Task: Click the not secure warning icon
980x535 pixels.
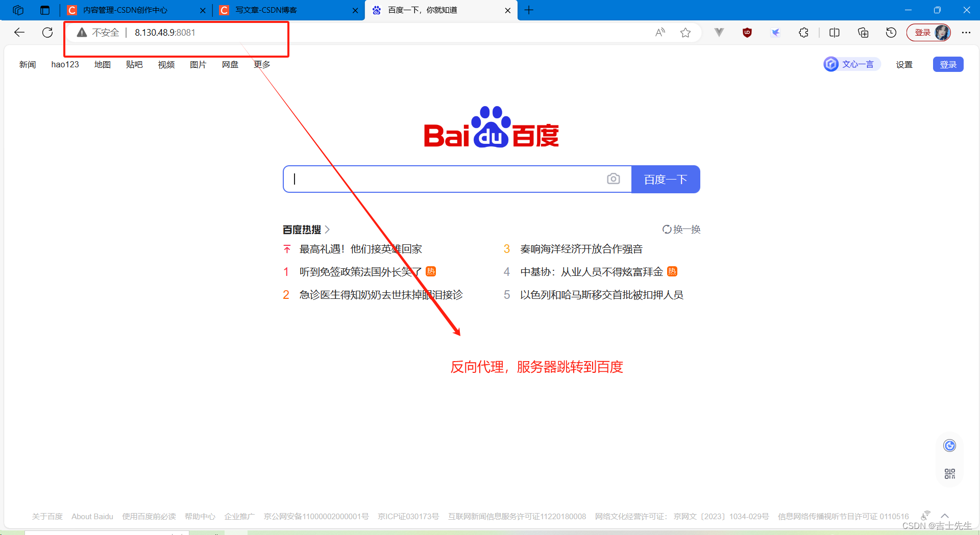Action: (x=82, y=33)
